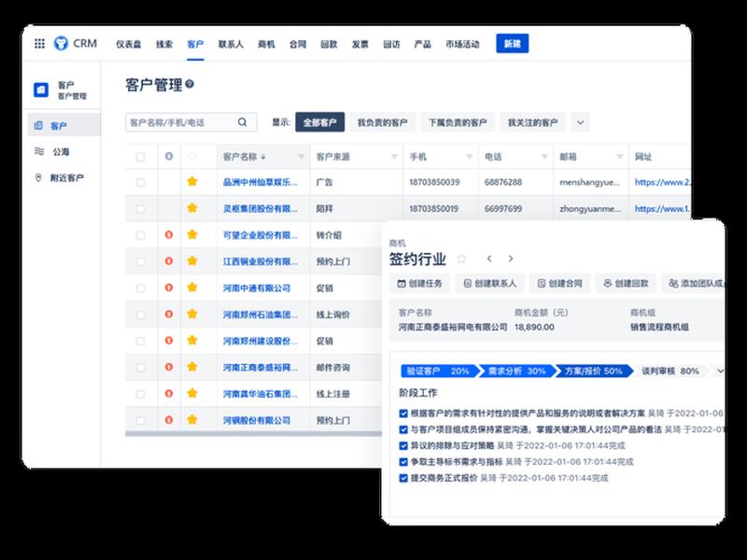Expand more stages chevron after 谈判审核
The image size is (747, 560).
720,371
